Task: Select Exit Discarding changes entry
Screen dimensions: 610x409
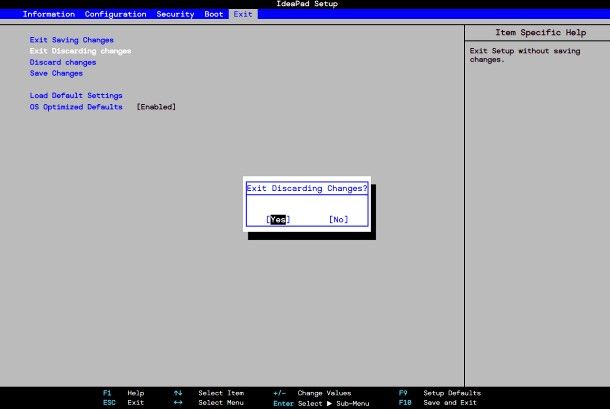Action: pyautogui.click(x=80, y=51)
